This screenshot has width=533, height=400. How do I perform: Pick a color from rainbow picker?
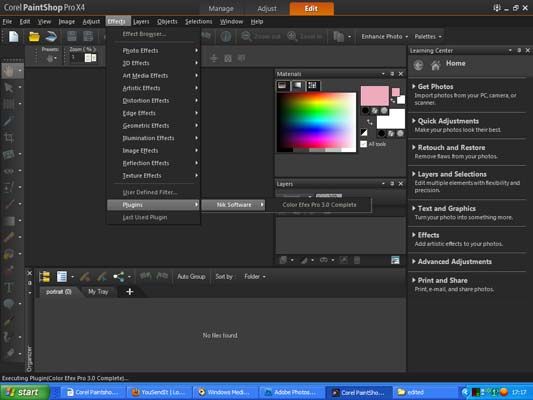(x=316, y=122)
